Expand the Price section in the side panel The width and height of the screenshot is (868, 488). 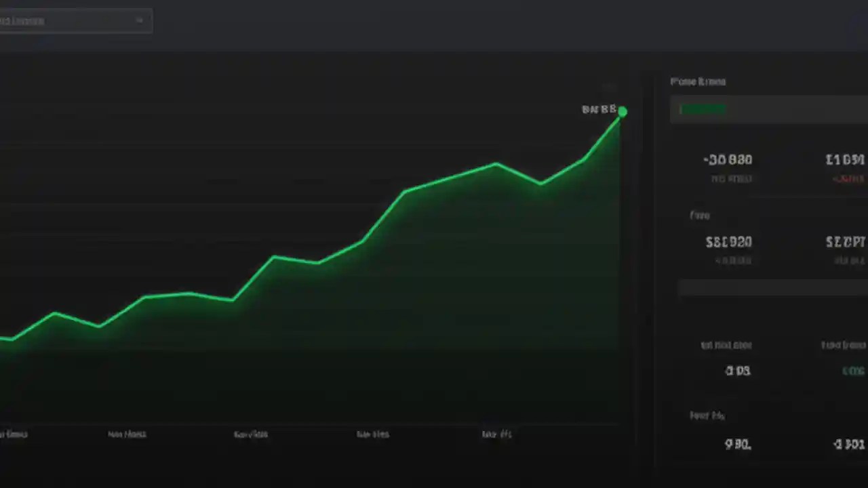coord(699,215)
